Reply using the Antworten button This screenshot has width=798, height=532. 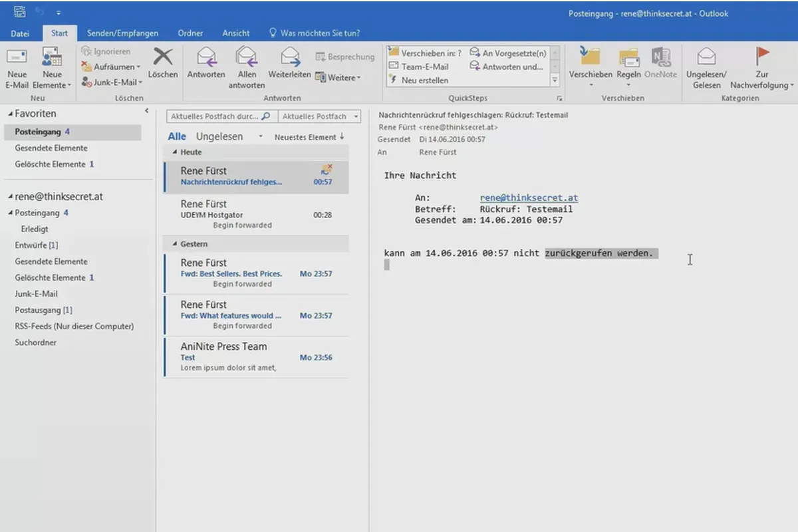tap(206, 65)
